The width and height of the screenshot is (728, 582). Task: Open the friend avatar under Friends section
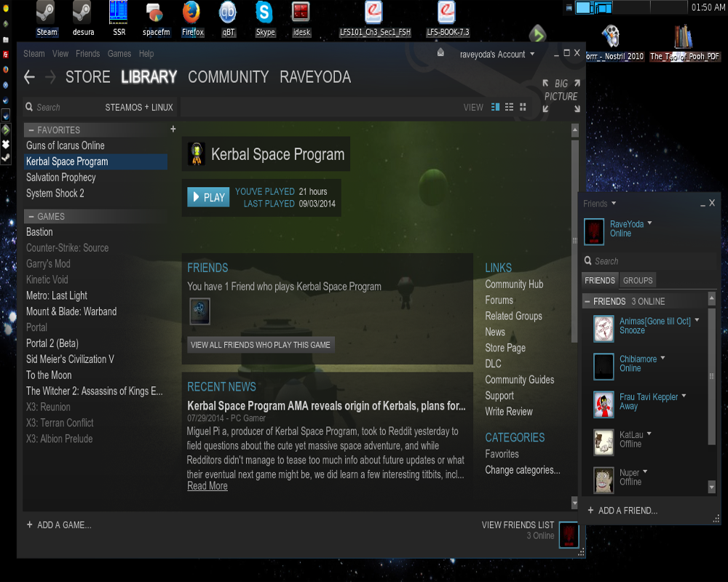tap(199, 311)
